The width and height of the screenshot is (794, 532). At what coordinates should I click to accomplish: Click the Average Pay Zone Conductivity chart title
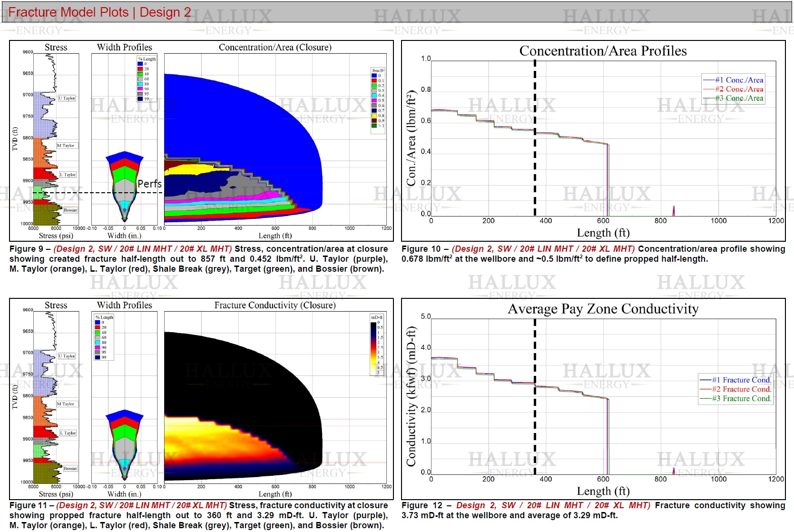(603, 309)
